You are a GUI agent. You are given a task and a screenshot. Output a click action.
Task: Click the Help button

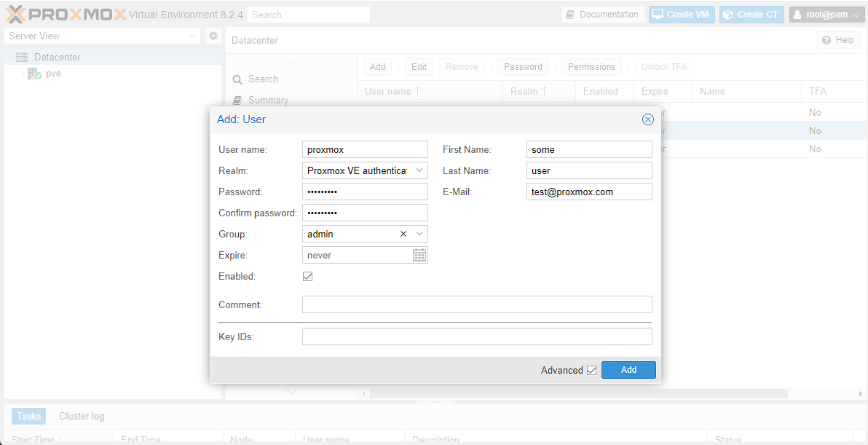(838, 40)
